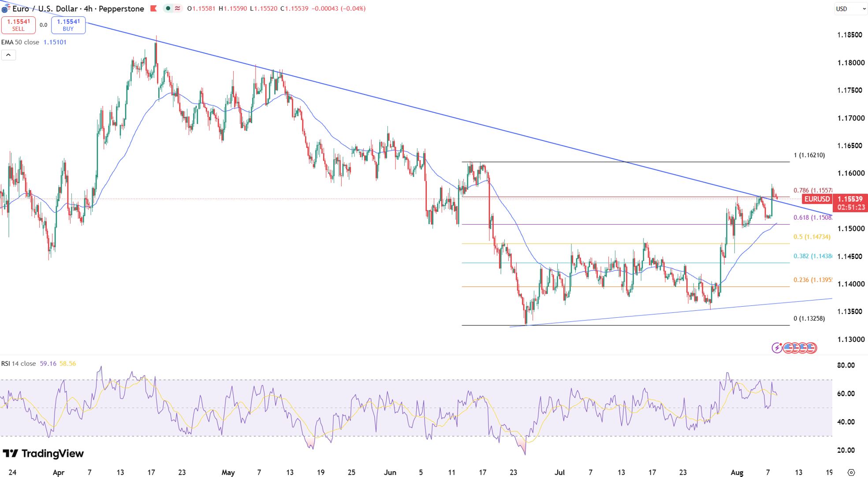Click the open price O1.15581
The height and width of the screenshot is (477, 868).
click(x=201, y=8)
